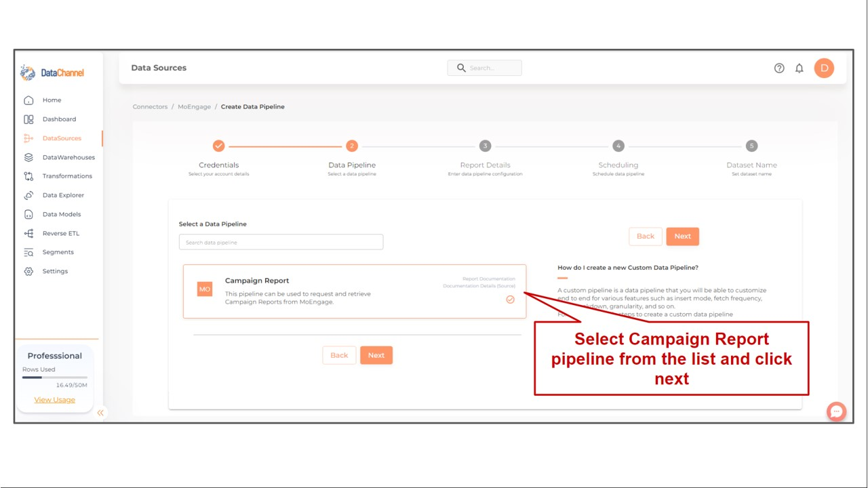Open Documentation Details (Source) link

[x=479, y=286]
